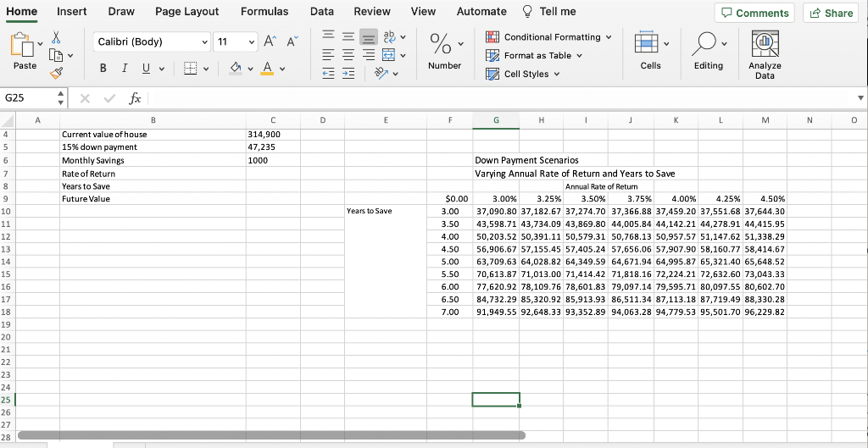
Task: Switch to the Insert tab
Action: pyautogui.click(x=71, y=12)
